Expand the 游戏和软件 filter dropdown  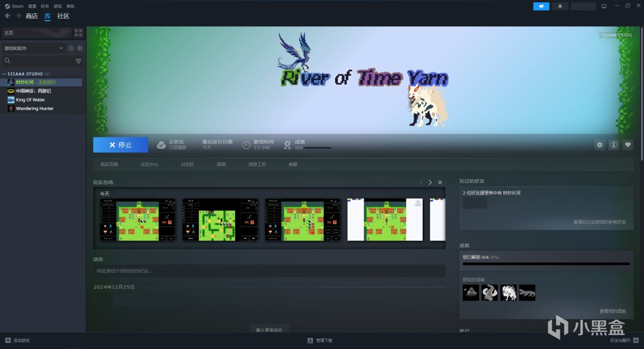[34, 48]
